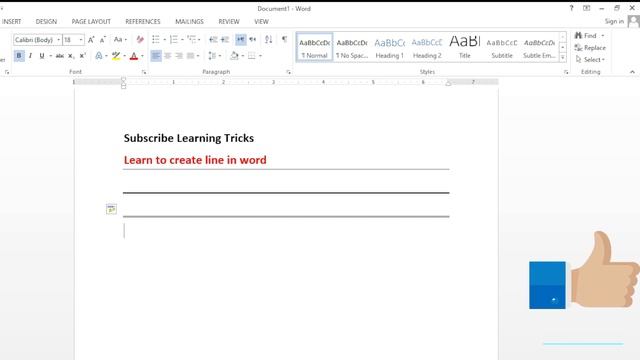Click Shrink Font icon
The image size is (640, 360).
(103, 39)
